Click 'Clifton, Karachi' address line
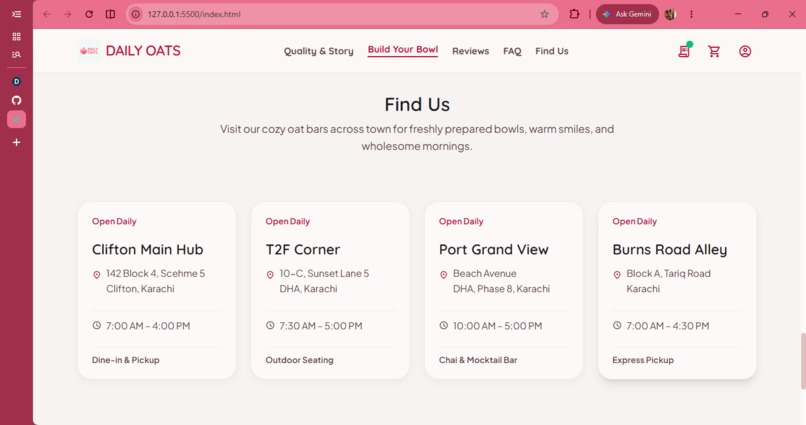The height and width of the screenshot is (425, 806). (x=140, y=289)
